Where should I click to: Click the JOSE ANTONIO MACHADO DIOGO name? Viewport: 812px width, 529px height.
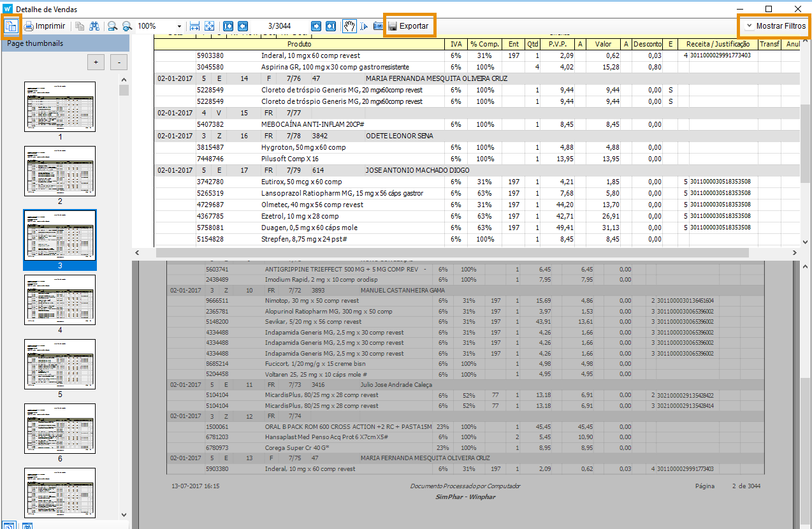pyautogui.click(x=417, y=170)
